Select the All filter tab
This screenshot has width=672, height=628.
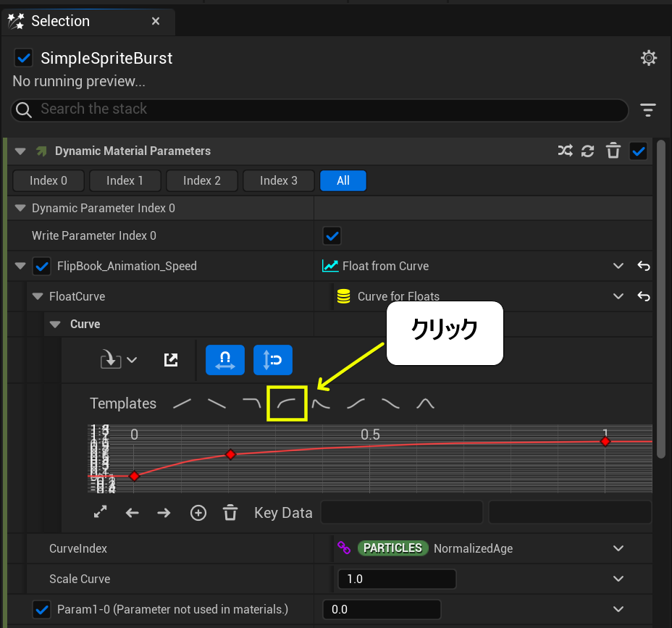(x=343, y=180)
